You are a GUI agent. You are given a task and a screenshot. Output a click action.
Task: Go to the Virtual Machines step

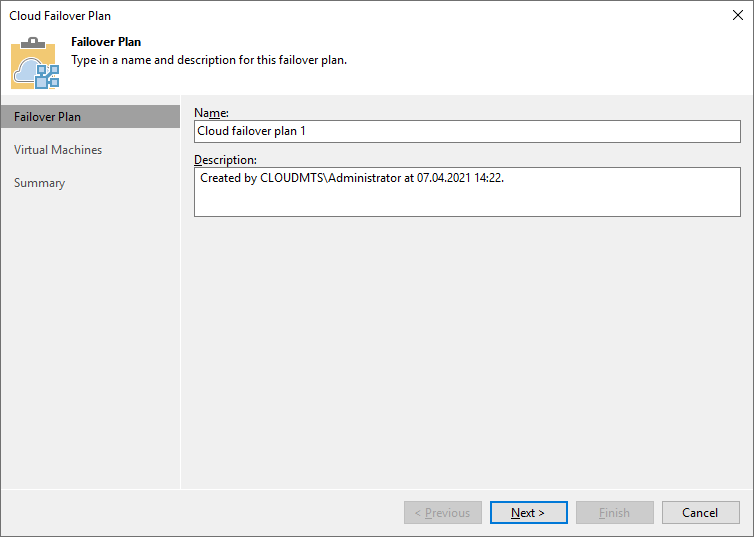click(x=58, y=150)
